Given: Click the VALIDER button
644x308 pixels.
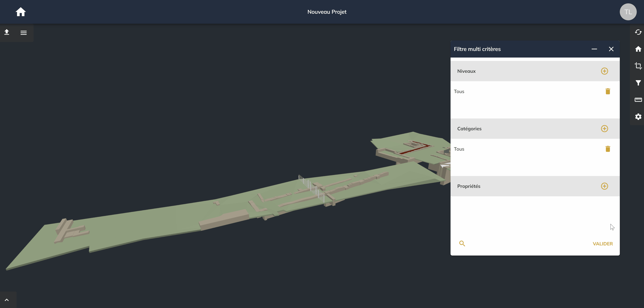Looking at the screenshot, I should [603, 244].
